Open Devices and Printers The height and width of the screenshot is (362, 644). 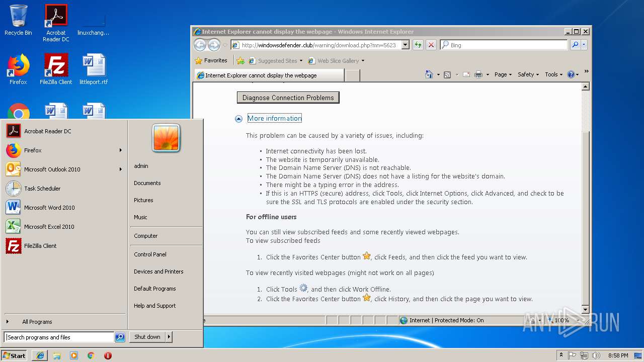[158, 271]
